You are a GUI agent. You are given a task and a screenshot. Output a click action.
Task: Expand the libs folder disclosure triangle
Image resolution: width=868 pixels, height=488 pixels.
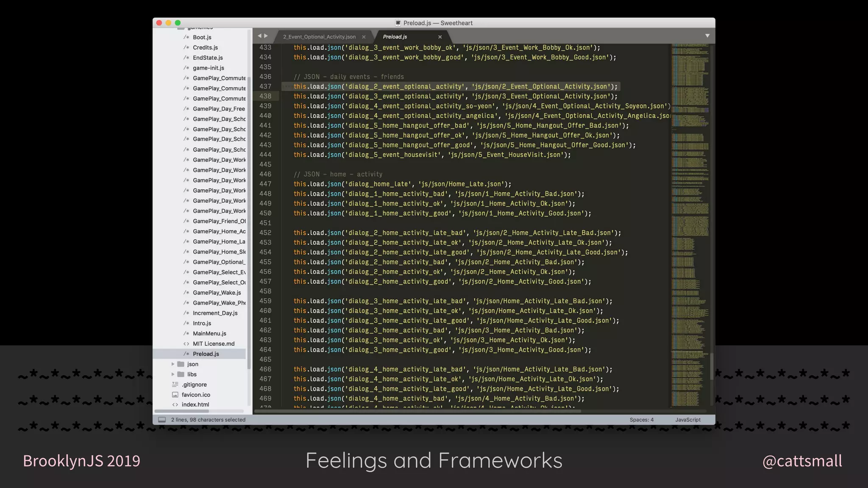tap(172, 374)
